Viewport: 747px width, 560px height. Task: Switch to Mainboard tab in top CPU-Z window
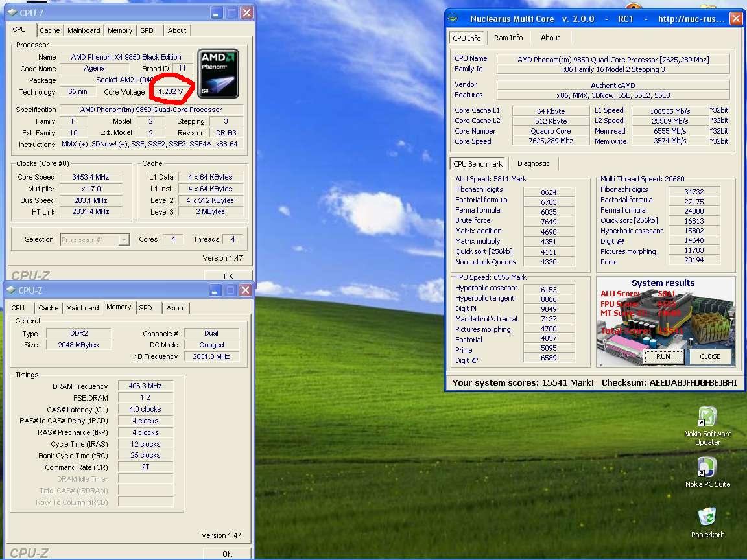[x=84, y=30]
